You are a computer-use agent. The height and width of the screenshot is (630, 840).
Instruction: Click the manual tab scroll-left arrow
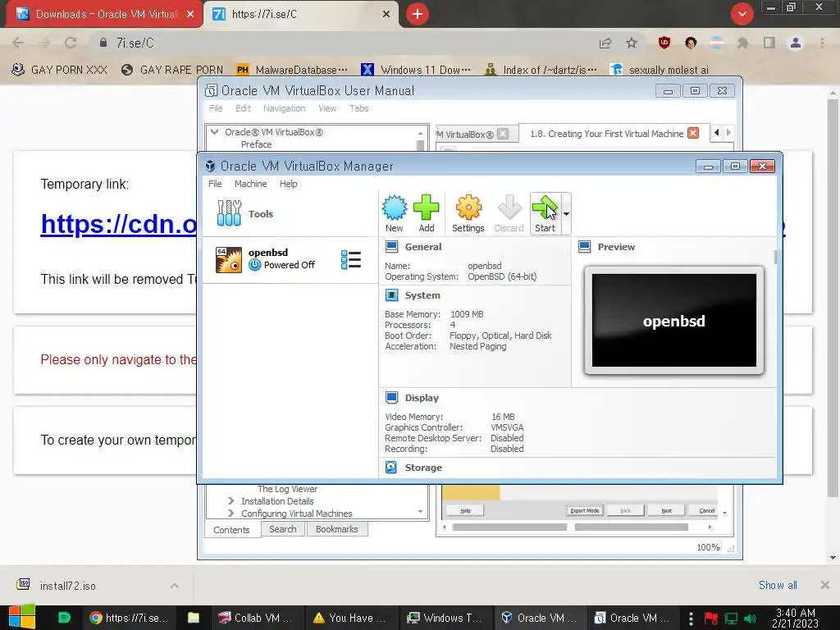point(716,132)
